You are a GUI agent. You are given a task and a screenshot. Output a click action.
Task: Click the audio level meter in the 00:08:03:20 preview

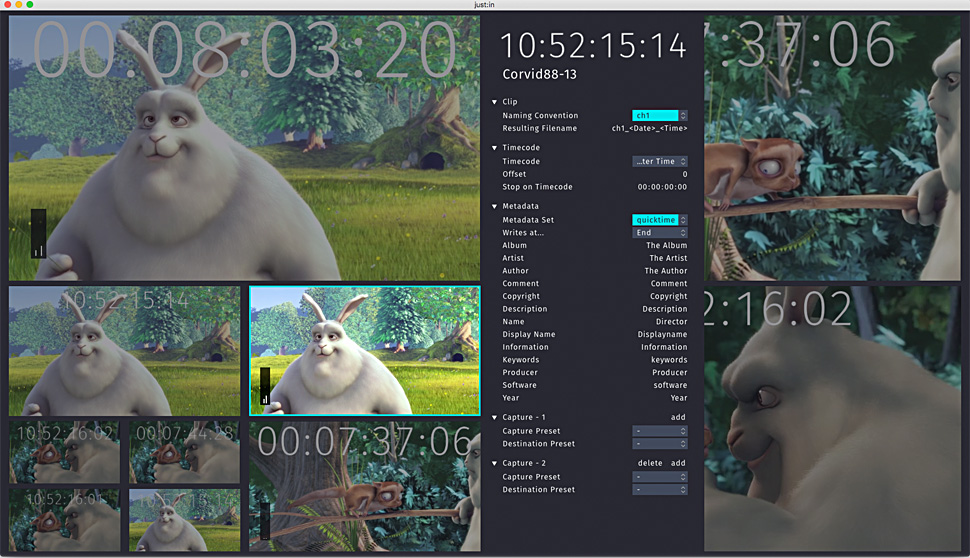[38, 234]
